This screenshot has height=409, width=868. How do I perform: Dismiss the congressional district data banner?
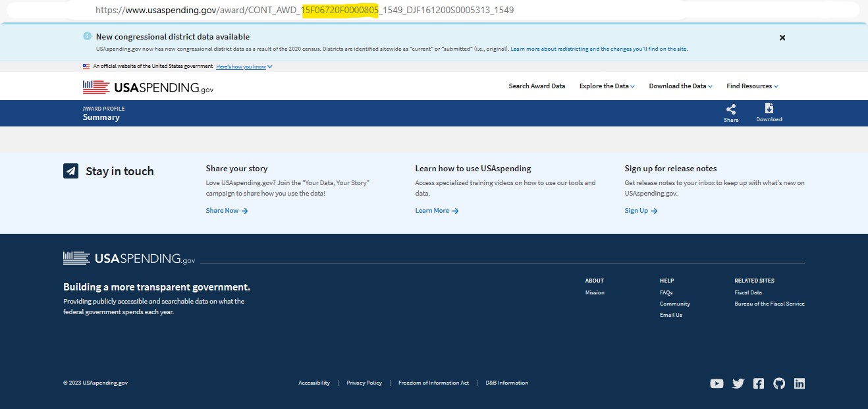coord(782,38)
